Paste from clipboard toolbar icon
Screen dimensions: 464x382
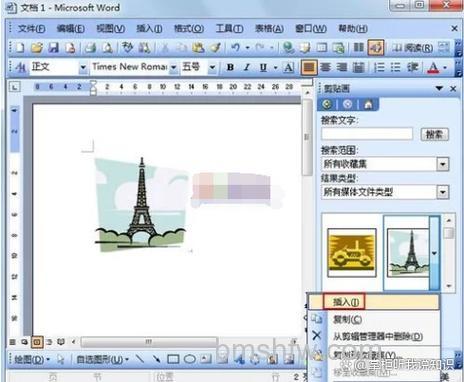point(198,48)
